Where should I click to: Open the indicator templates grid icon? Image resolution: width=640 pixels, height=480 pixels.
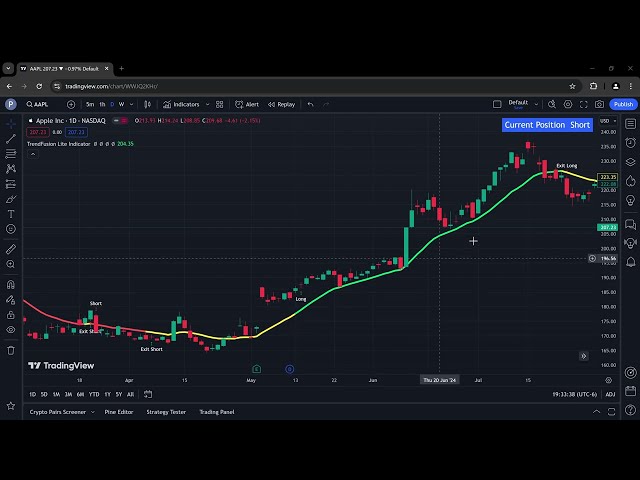(220, 104)
